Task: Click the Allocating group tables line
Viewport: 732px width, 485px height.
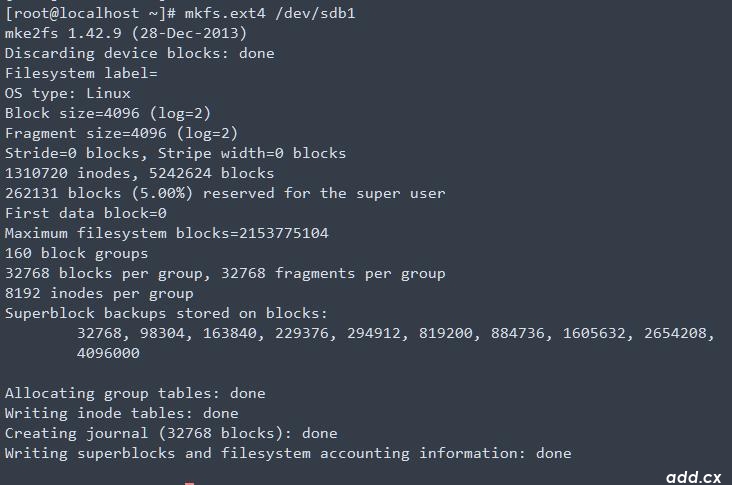Action: click(135, 394)
